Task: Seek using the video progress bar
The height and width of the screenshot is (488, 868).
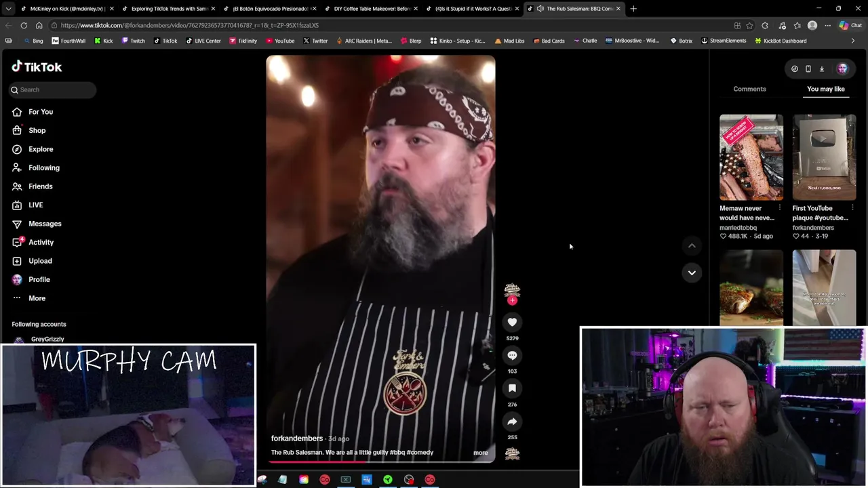Action: coord(380,462)
